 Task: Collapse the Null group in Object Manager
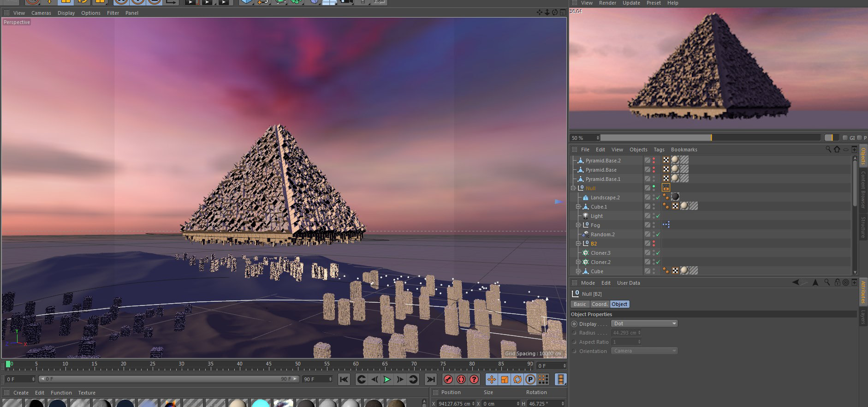coord(573,188)
